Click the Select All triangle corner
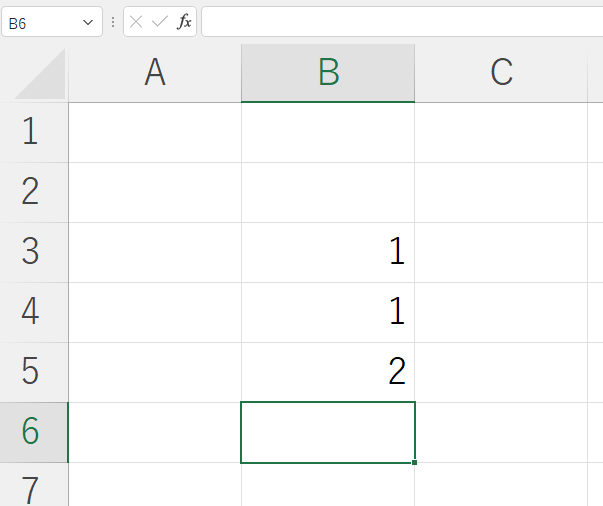Viewport: 603px width, 506px height. 40,73
